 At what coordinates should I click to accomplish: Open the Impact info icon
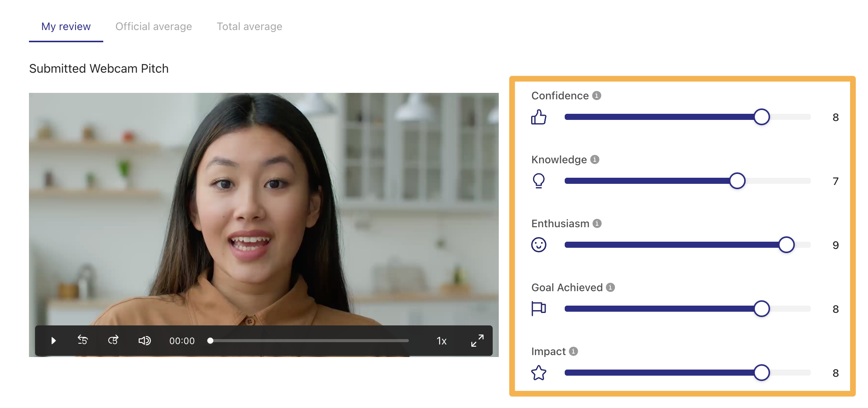573,351
